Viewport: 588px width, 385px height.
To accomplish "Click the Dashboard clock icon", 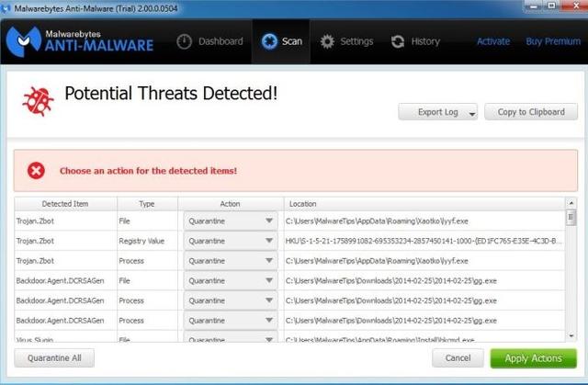I will [x=184, y=41].
